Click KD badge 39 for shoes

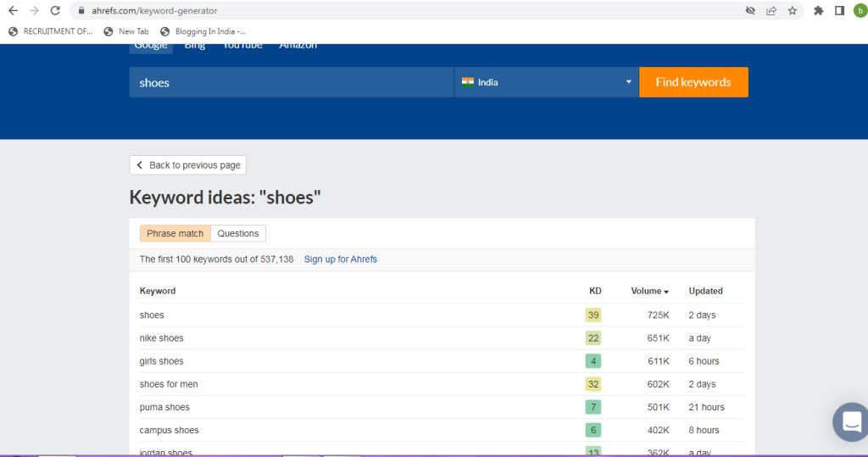(593, 315)
